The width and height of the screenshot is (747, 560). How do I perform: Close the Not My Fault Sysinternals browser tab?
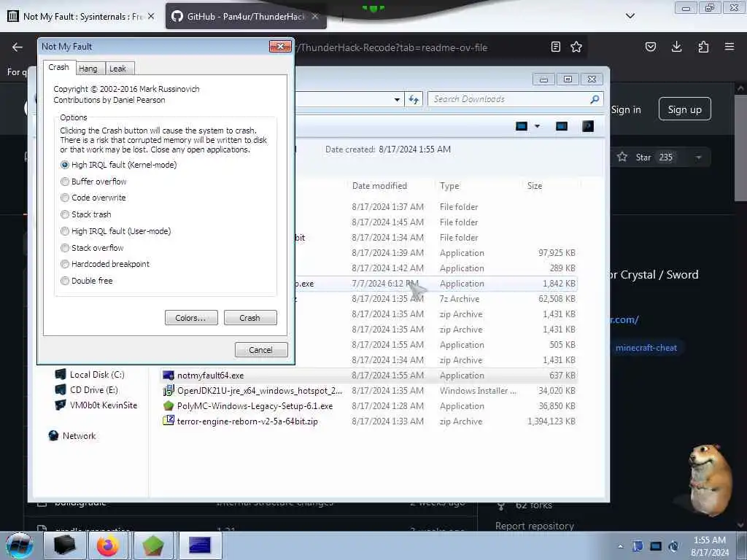pyautogui.click(x=151, y=16)
